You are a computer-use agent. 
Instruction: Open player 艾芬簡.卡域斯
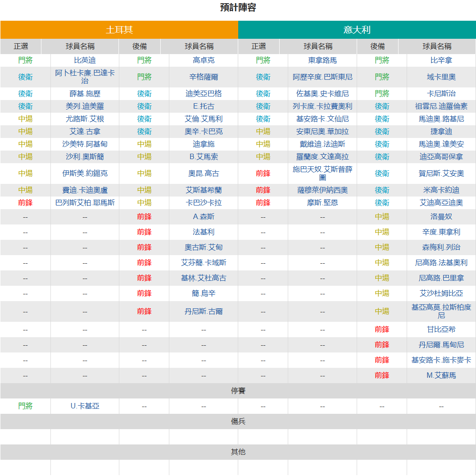pyautogui.click(x=204, y=262)
